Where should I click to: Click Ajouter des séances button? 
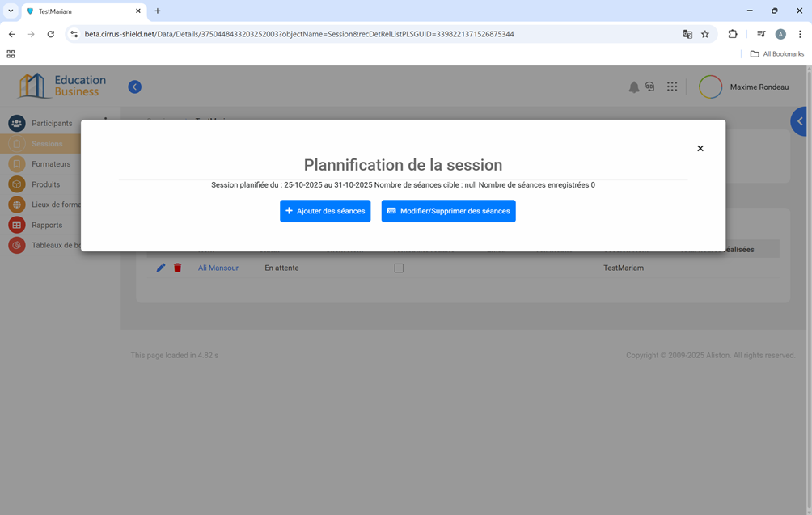click(325, 211)
